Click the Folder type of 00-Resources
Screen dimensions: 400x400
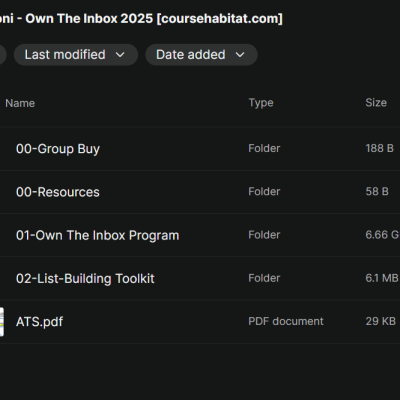[x=264, y=192]
